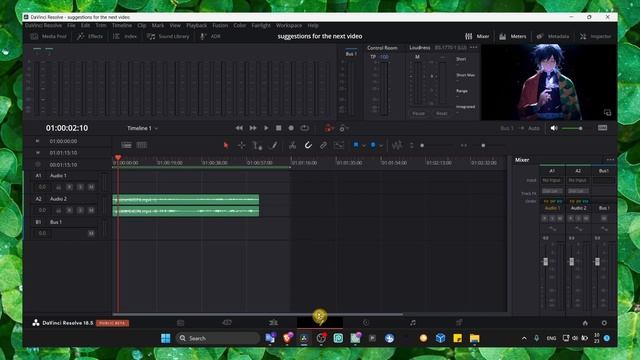
Task: Open the Inspector panel
Action: coord(596,36)
